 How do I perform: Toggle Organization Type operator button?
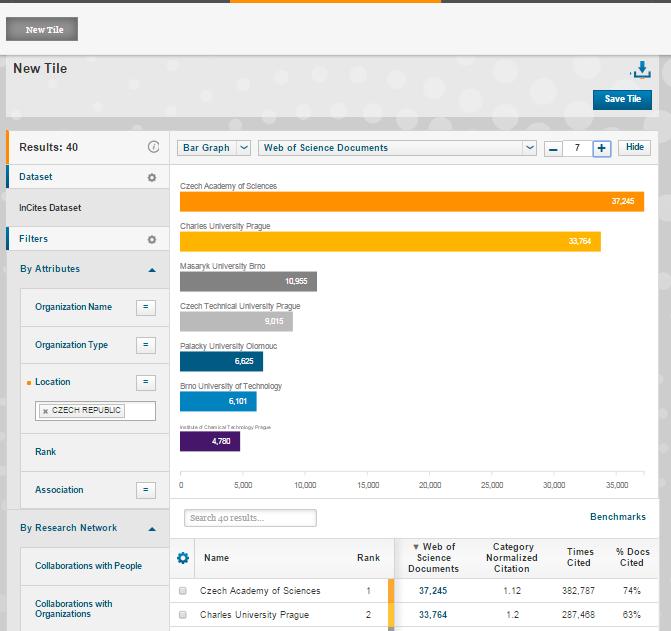[x=145, y=345]
